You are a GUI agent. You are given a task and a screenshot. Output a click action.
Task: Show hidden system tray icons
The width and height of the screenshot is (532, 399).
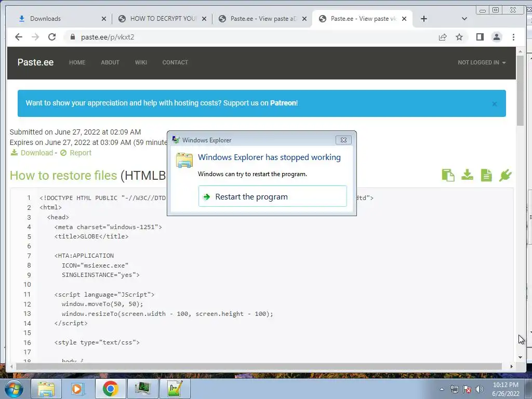[x=442, y=389]
